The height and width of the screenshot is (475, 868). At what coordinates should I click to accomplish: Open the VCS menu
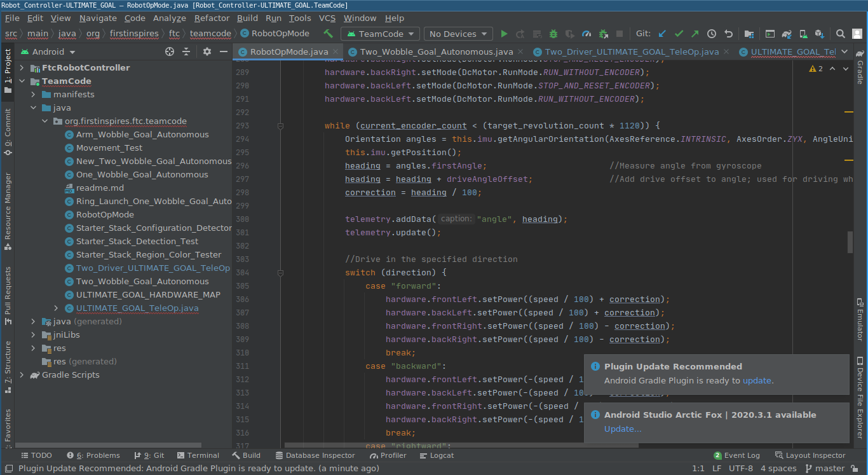pyautogui.click(x=327, y=18)
